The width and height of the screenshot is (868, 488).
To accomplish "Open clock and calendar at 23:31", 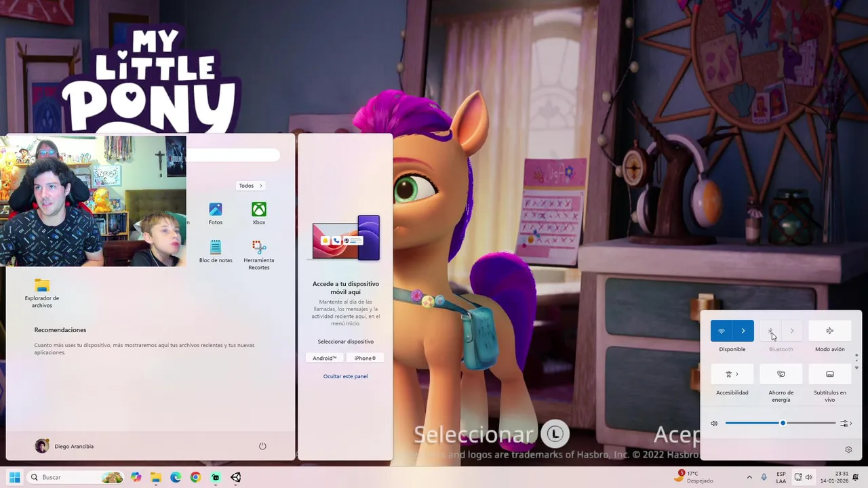I will [833, 477].
